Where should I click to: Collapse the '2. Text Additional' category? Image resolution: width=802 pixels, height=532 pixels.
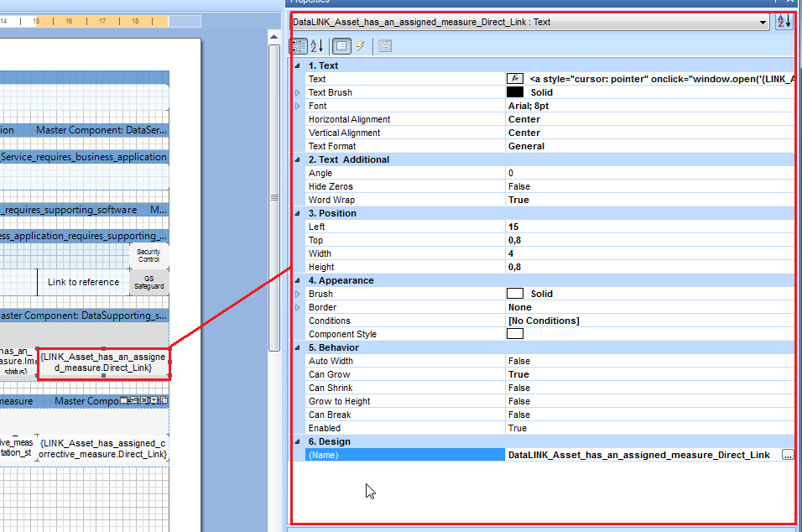pos(297,159)
